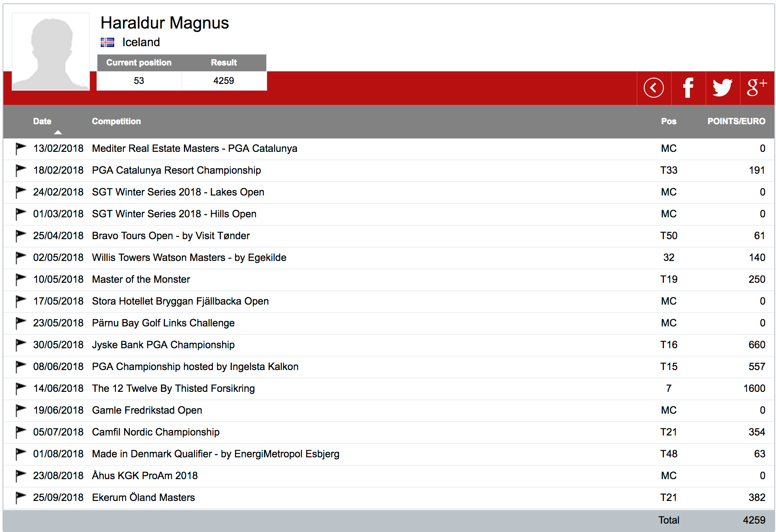Share on Twitter bird icon
Image resolution: width=776 pixels, height=532 pixels.
coord(723,88)
